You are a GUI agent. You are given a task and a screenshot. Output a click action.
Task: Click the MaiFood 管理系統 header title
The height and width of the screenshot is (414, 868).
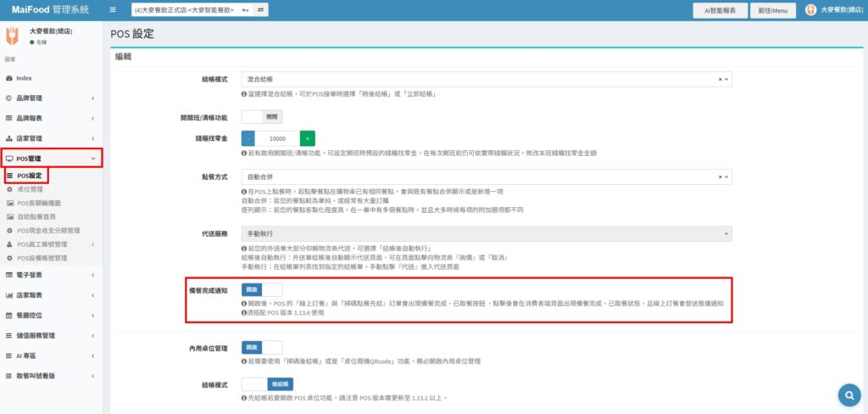[51, 10]
